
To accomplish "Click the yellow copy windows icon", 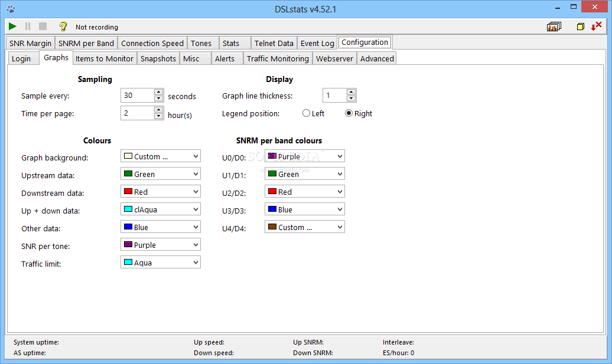I will click(580, 27).
